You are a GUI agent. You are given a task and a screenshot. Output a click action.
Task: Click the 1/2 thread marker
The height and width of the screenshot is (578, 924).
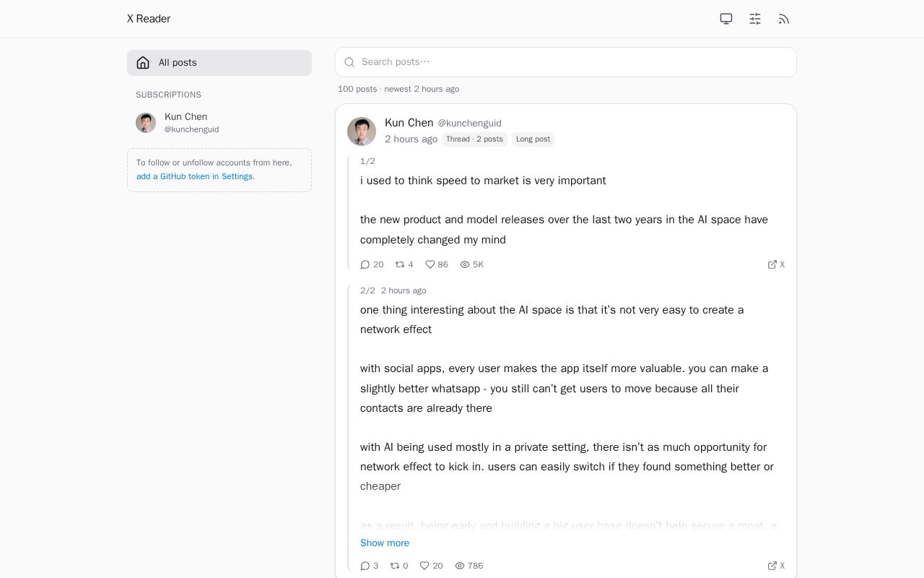click(367, 161)
